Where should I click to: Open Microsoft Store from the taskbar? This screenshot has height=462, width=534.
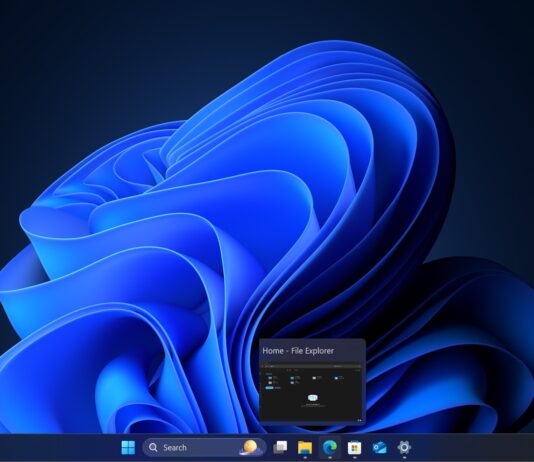(354, 448)
